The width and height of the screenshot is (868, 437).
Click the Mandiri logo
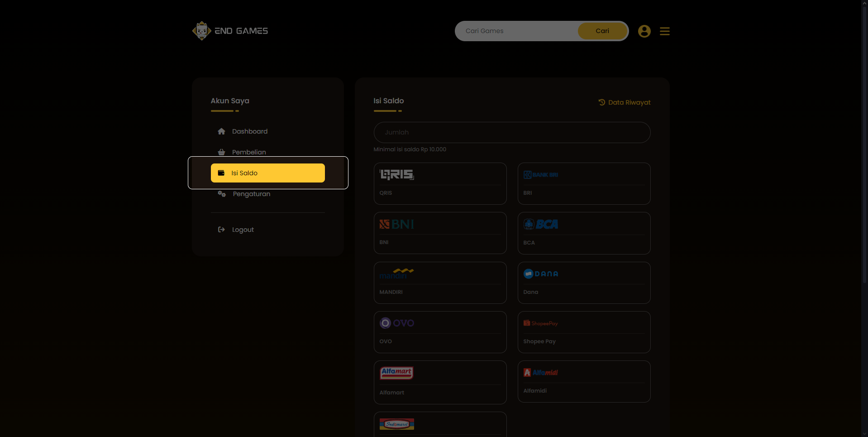397,274
